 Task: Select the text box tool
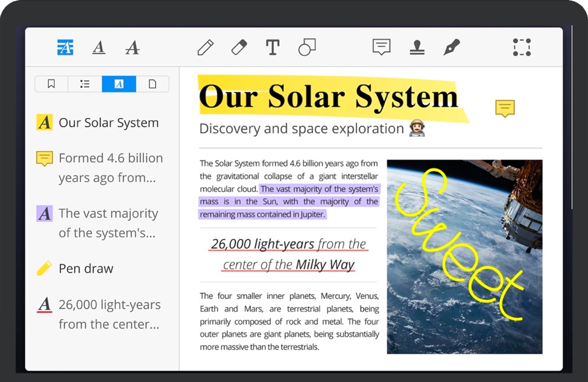(273, 47)
